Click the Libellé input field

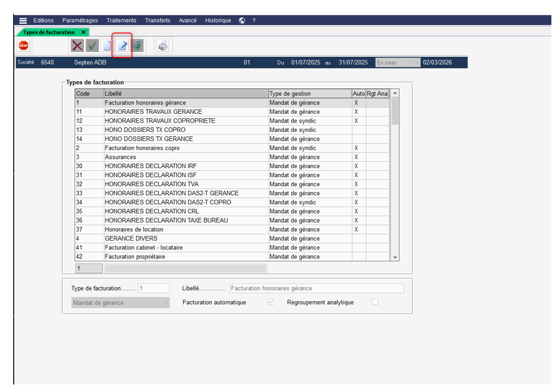click(316, 288)
